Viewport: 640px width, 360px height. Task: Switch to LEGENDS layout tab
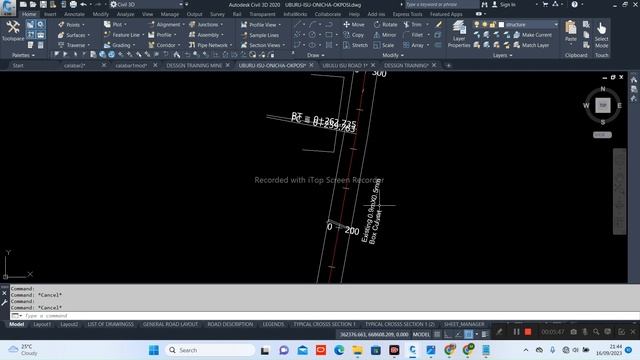pyautogui.click(x=273, y=324)
